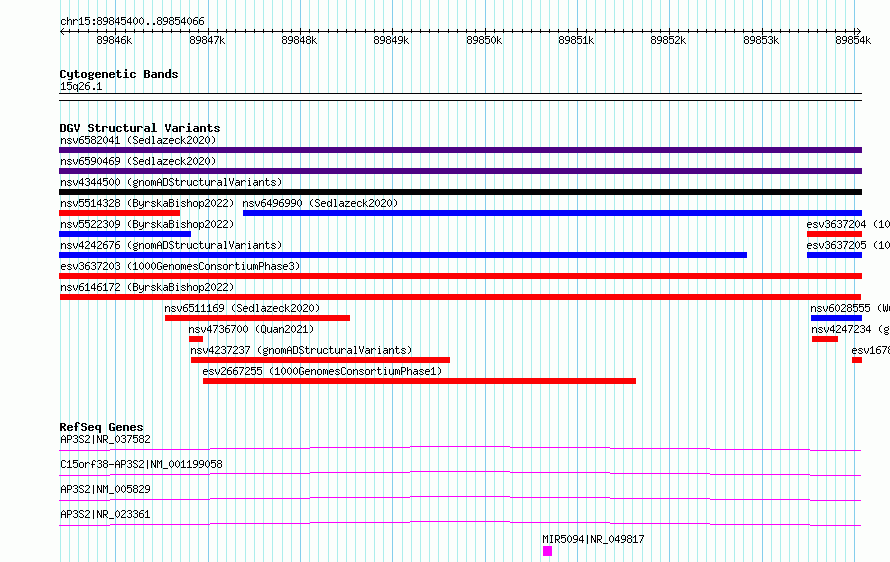Click the AP3S2|NR_023361 gene label

tap(106, 514)
